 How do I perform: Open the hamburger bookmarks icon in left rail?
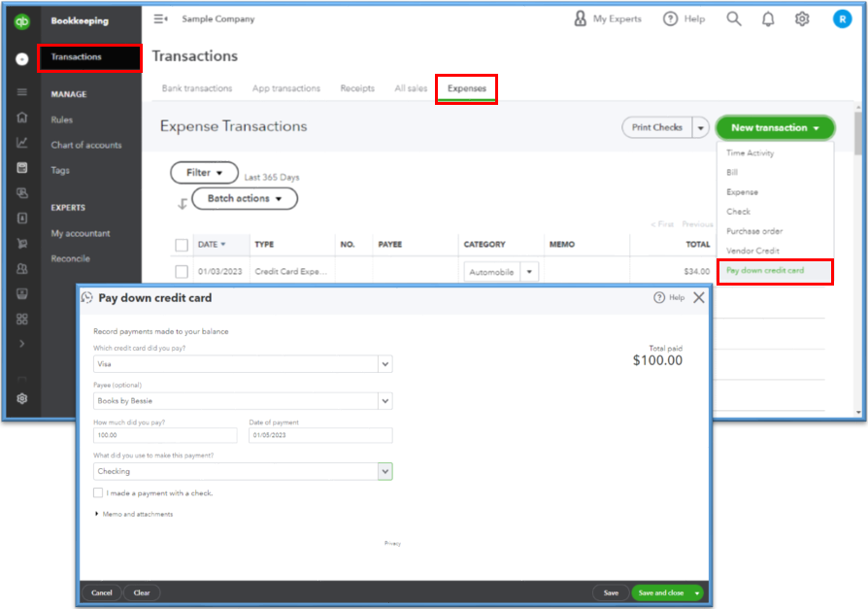pos(21,92)
